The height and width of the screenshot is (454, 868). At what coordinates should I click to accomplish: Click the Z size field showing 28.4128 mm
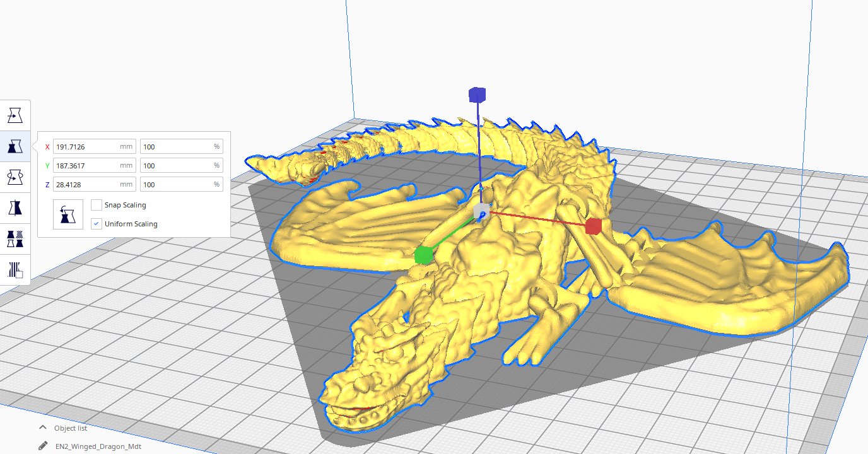[x=95, y=184]
